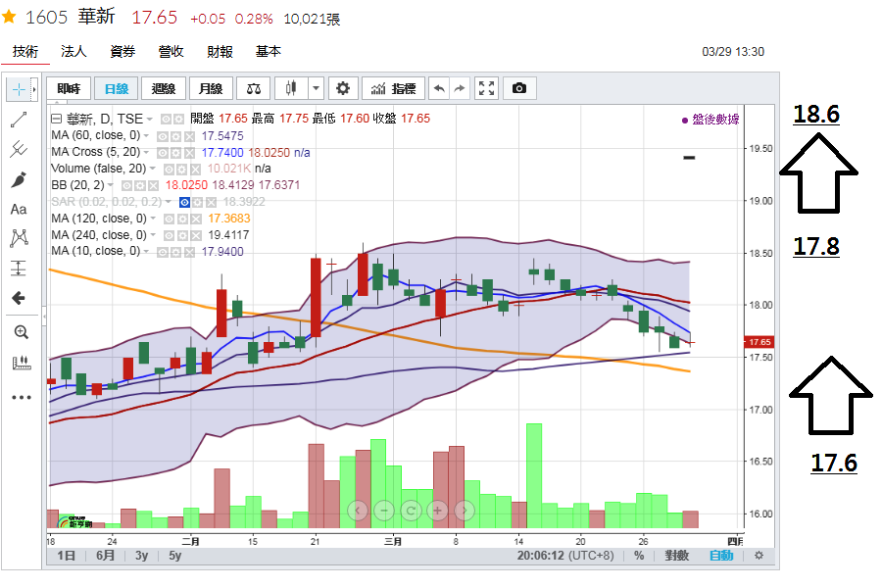Select the crosshair cursor tool
The width and height of the screenshot is (882, 588).
(19, 89)
